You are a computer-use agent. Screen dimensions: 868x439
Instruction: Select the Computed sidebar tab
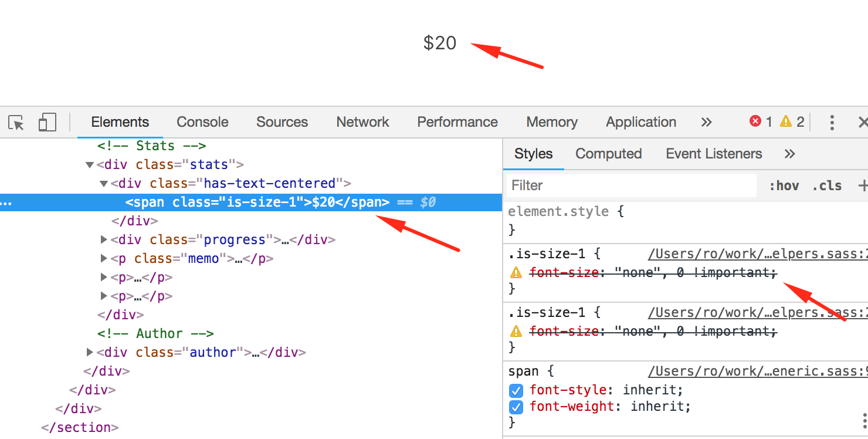(x=609, y=154)
